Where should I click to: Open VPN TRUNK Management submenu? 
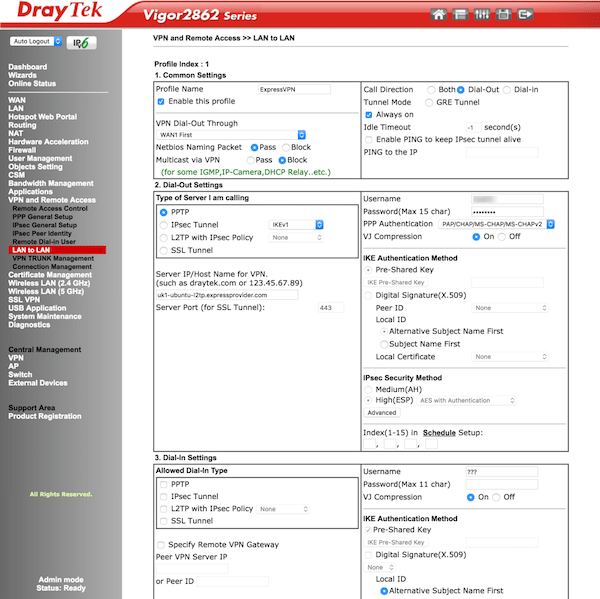(53, 259)
